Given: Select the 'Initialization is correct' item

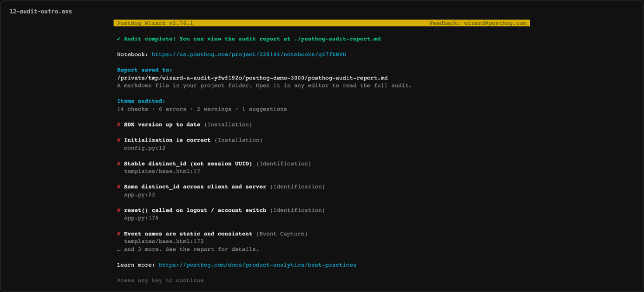Looking at the screenshot, I should pyautogui.click(x=167, y=140).
